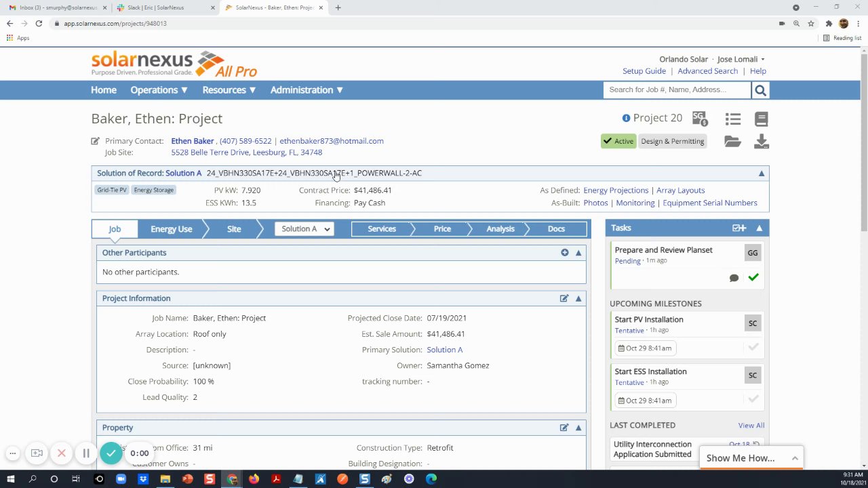Screen dimensions: 868x488
Task: Open the list view icon near Project 20
Action: tap(732, 119)
